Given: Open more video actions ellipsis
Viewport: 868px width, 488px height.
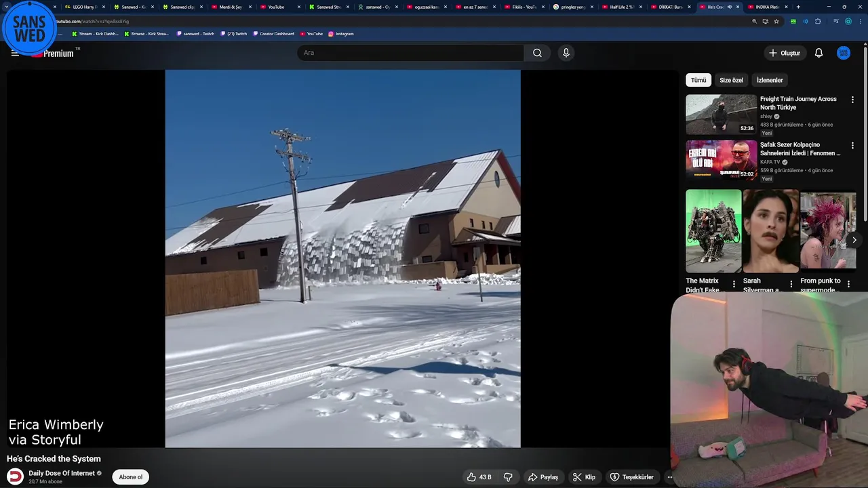Looking at the screenshot, I should pos(669,477).
